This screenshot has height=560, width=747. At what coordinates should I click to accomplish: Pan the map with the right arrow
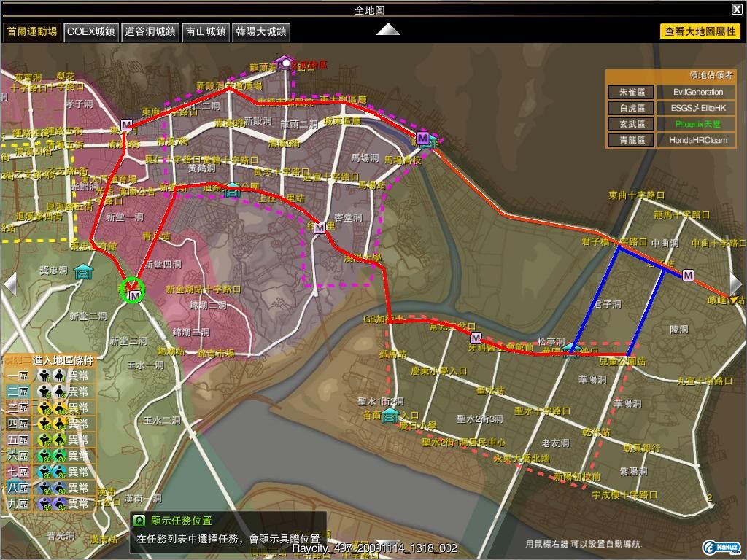tap(736, 284)
